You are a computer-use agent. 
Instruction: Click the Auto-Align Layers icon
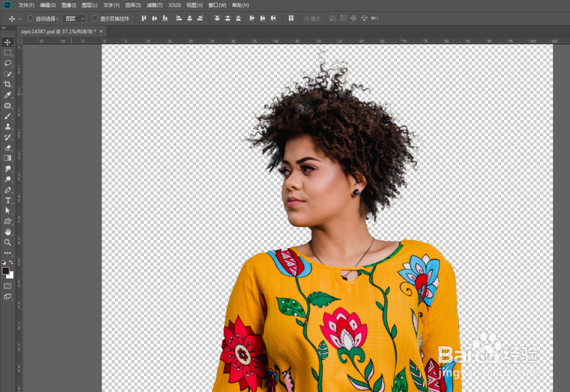pos(291,18)
